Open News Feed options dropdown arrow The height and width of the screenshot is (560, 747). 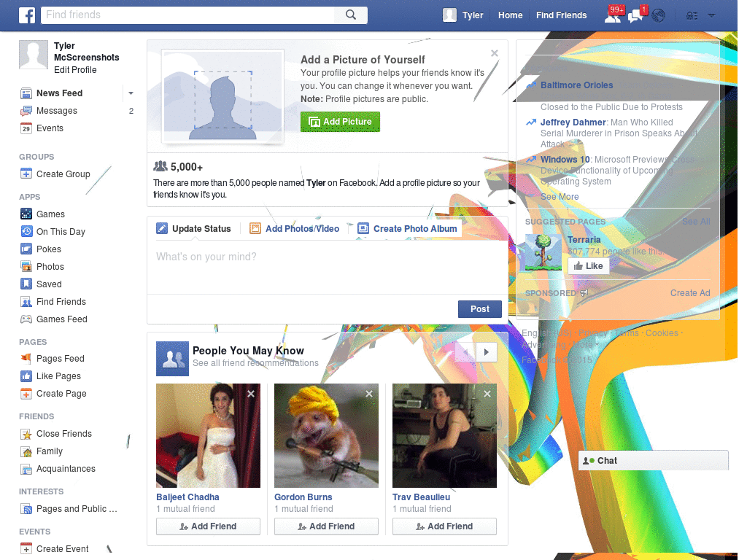131,93
